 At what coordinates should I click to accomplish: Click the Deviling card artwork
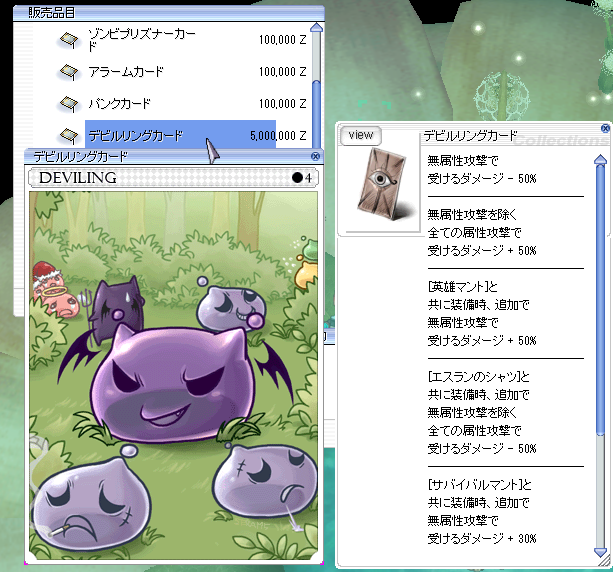174,375
